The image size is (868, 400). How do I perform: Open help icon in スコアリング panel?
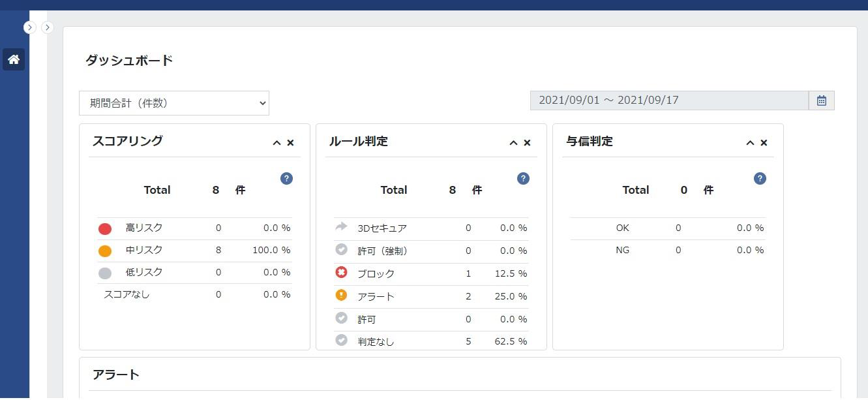pos(286,179)
